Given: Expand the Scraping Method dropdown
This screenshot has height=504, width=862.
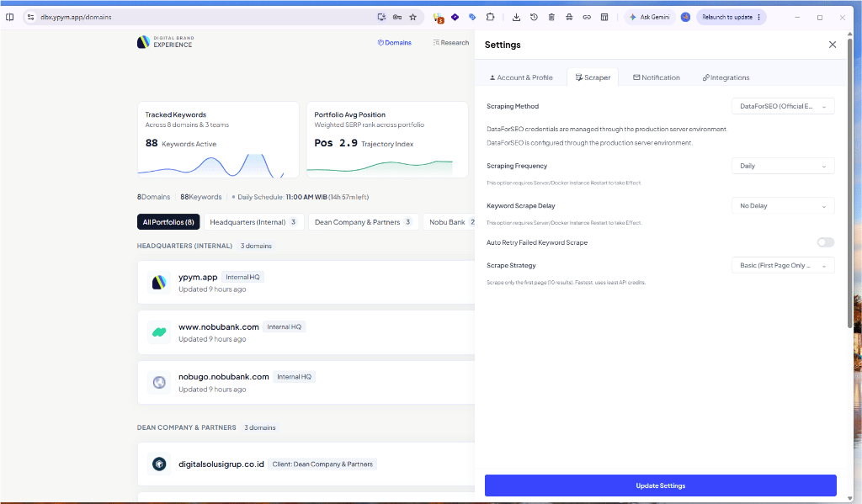Looking at the screenshot, I should pyautogui.click(x=783, y=106).
